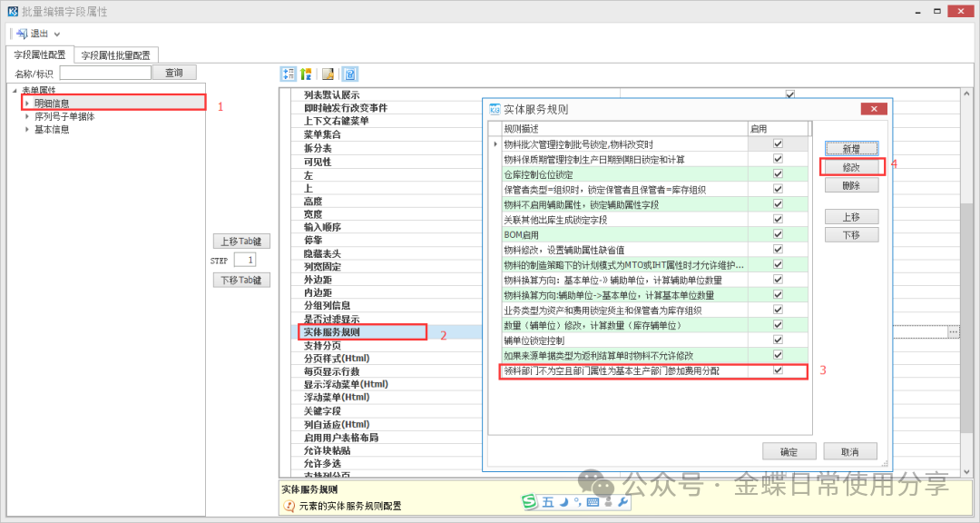Click the help description toggle icon

point(349,74)
